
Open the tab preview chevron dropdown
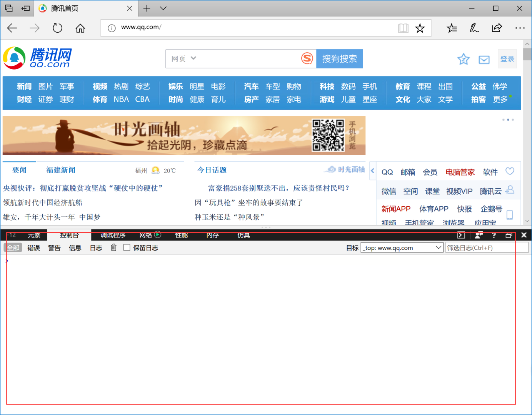[163, 8]
